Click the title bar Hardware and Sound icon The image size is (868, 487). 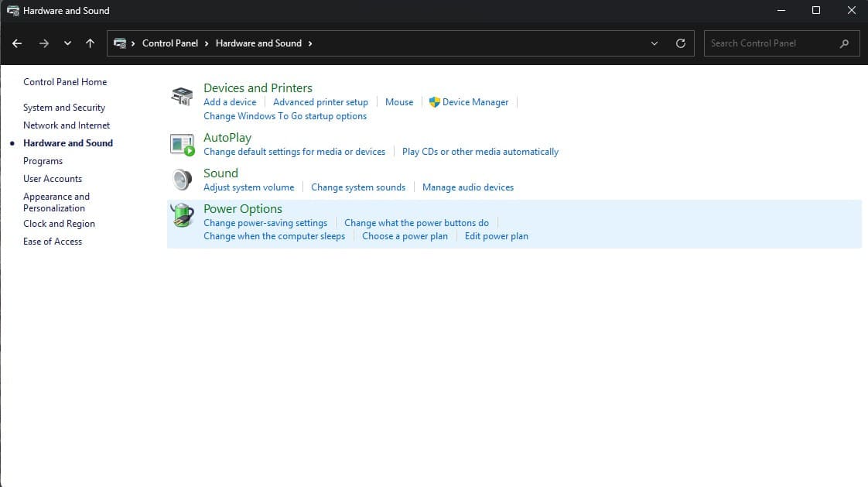pos(12,11)
